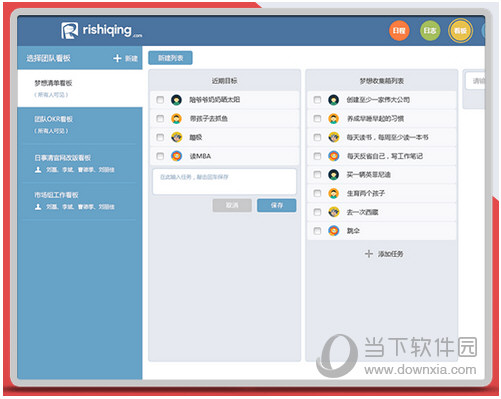Screen dimensions: 501x399
Task: Click the avatar beside 创建至少一家伟大公司
Action: 333,100
